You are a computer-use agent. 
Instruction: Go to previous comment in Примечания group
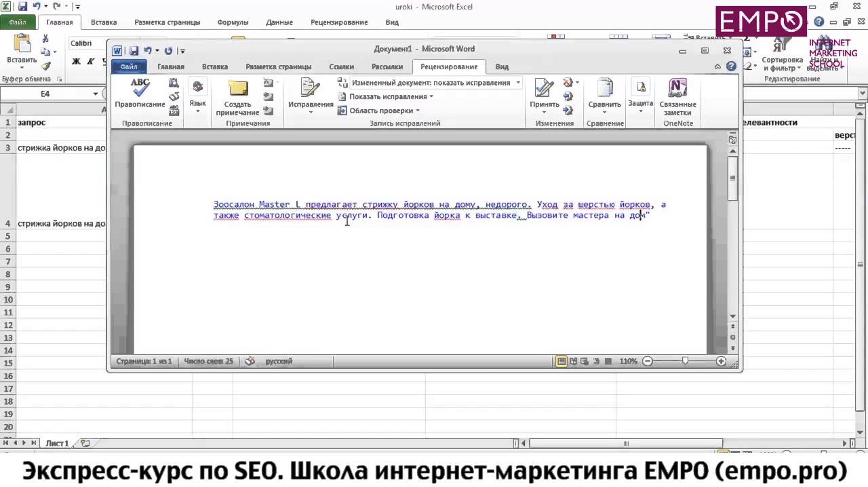point(269,97)
